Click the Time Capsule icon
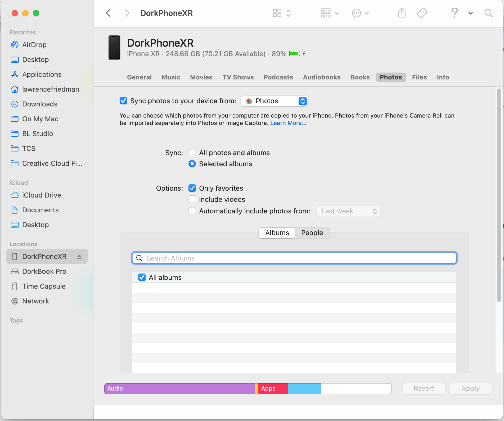This screenshot has height=421, width=504. 15,286
